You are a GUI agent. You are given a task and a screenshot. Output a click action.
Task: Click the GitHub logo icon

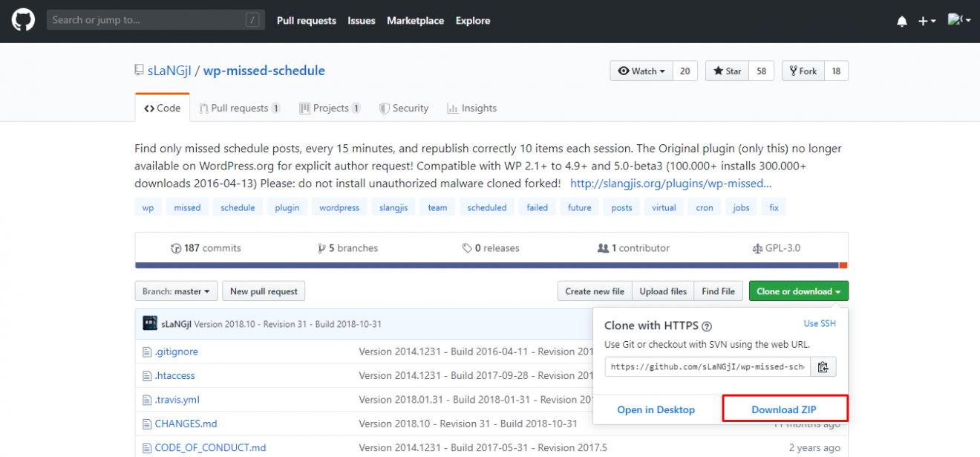point(23,20)
